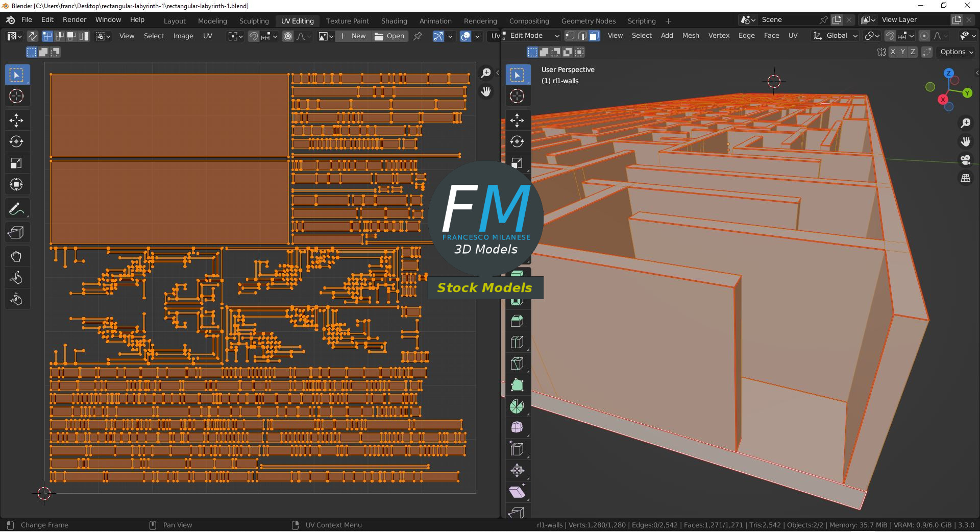Select the UV Pinch sculpt tool
Image resolution: width=980 pixels, height=532 pixels.
point(16,299)
